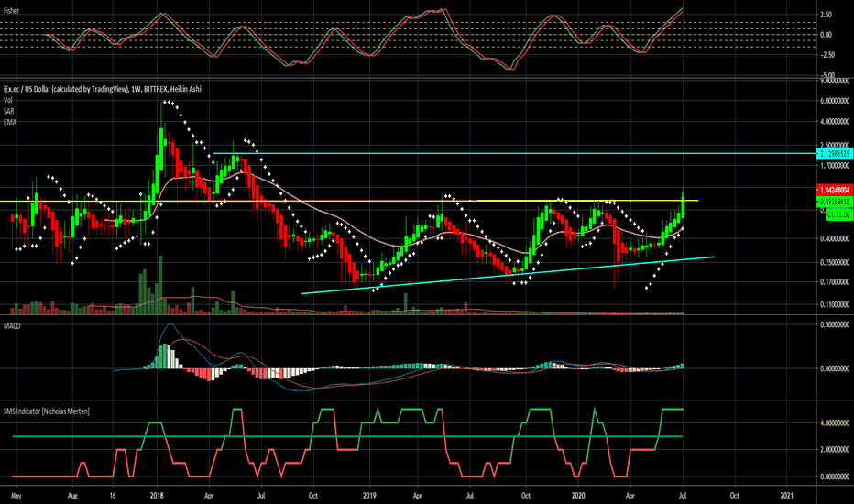Viewport: 854px width, 504px height.
Task: Select the yellow horizontal resistance line
Action: (x=348, y=201)
